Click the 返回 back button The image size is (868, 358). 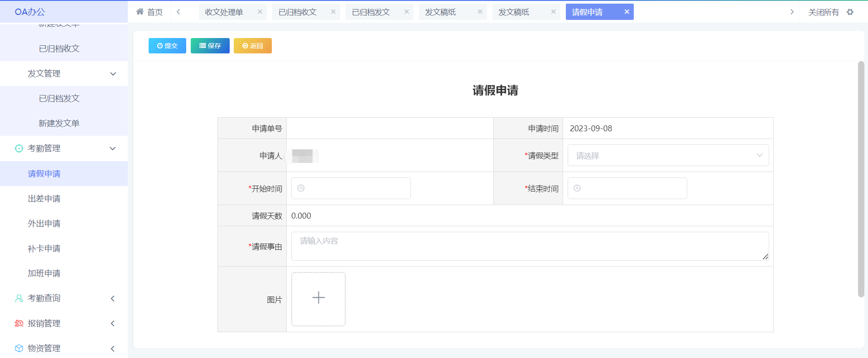pos(252,46)
